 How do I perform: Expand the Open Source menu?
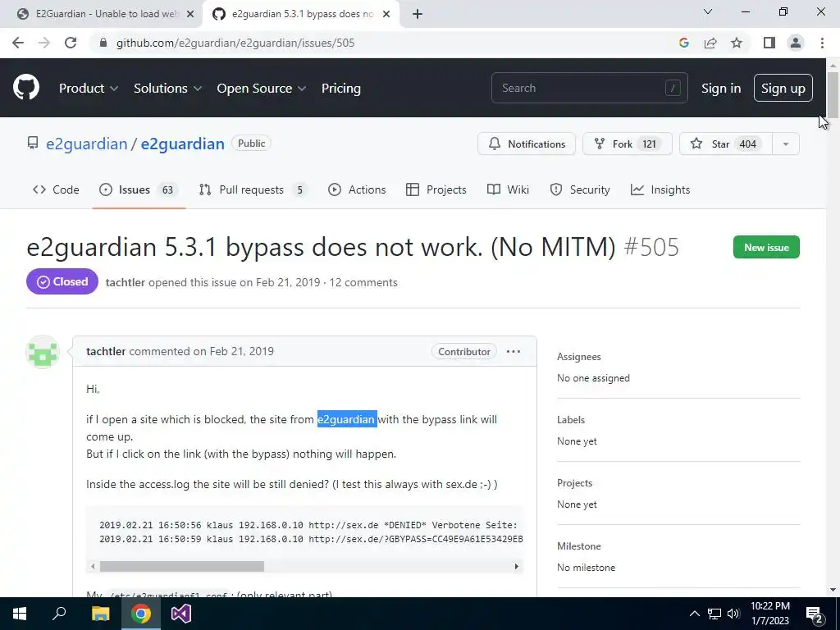(x=262, y=89)
